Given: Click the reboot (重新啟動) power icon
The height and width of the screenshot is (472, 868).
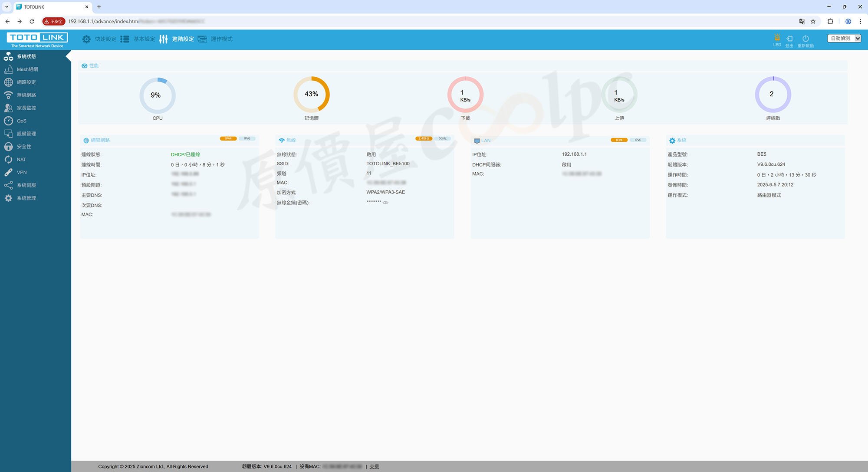Looking at the screenshot, I should (x=806, y=39).
